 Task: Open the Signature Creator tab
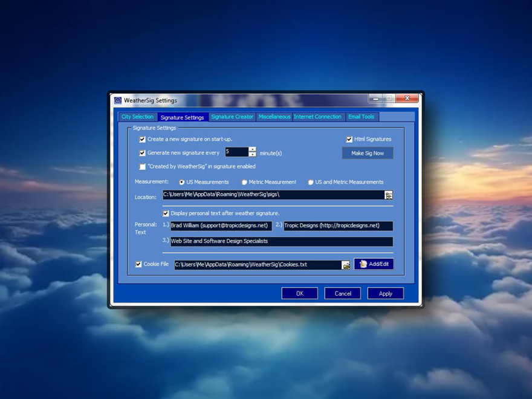click(232, 117)
